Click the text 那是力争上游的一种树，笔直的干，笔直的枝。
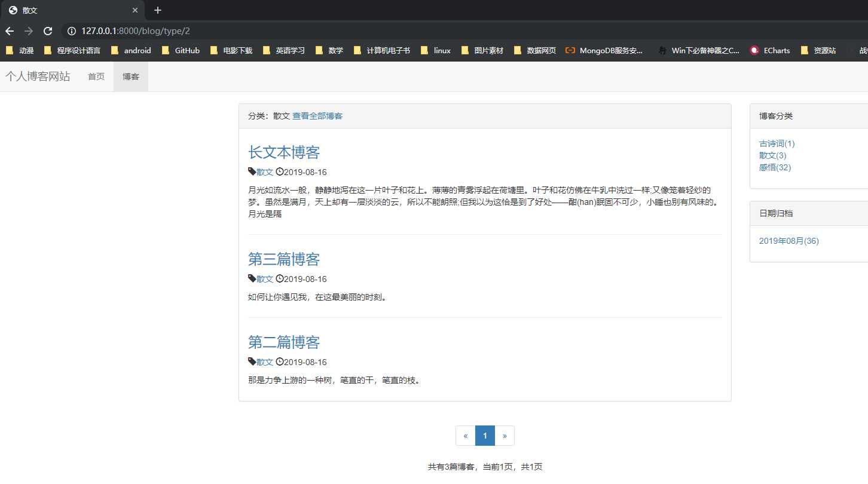The image size is (868, 484). click(x=335, y=380)
